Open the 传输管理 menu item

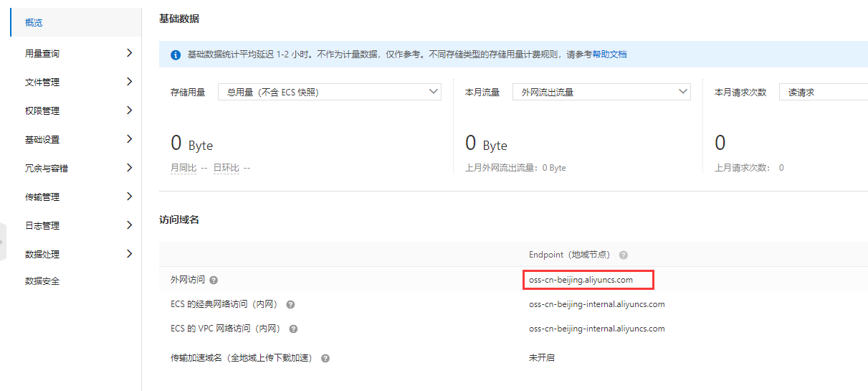coord(76,197)
